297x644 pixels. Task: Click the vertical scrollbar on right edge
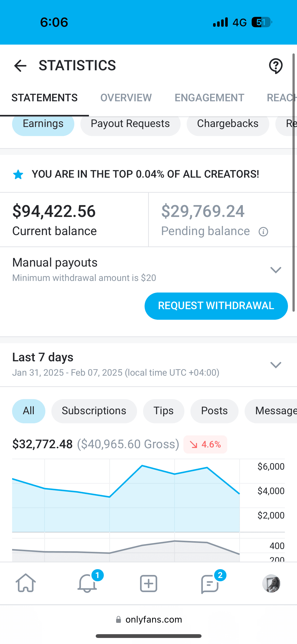click(x=293, y=182)
